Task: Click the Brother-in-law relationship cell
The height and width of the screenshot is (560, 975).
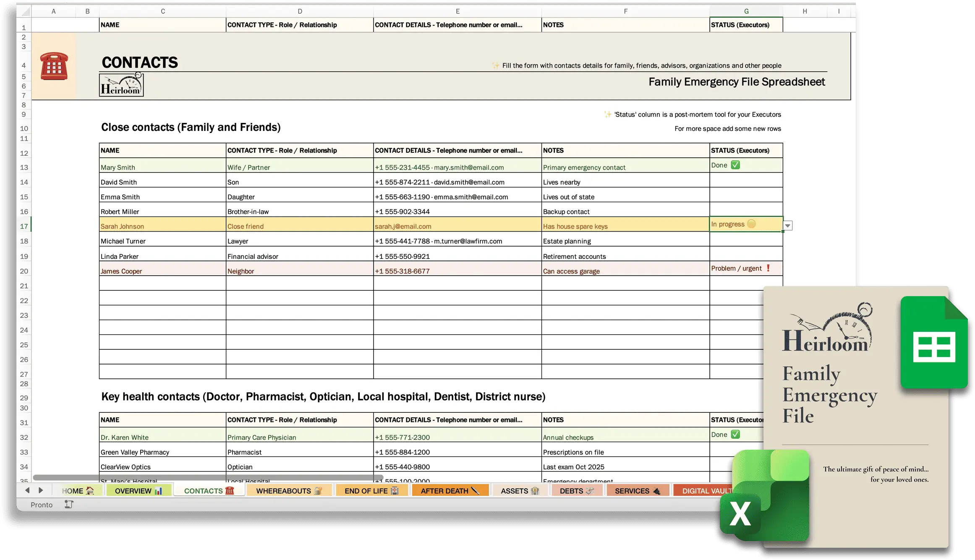Action: tap(300, 210)
